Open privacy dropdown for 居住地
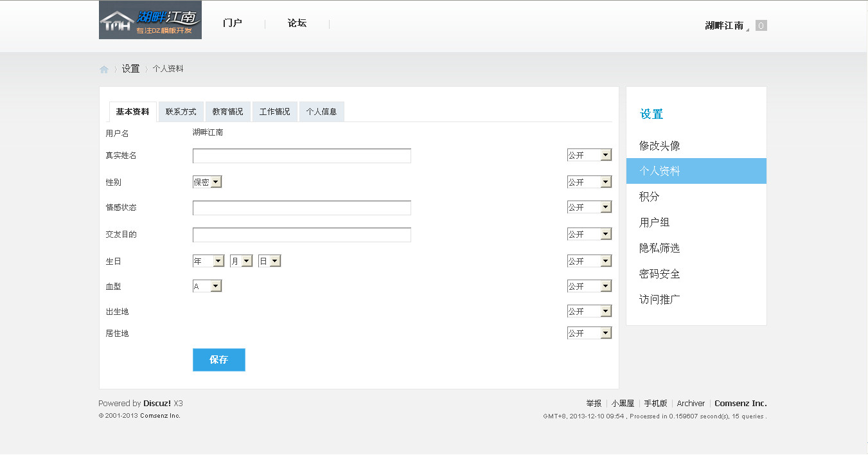Viewport: 868px width, 455px height. (590, 333)
